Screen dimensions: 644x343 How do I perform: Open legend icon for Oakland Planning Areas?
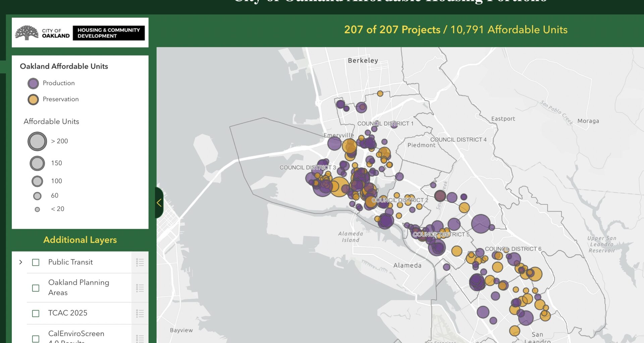pos(140,288)
